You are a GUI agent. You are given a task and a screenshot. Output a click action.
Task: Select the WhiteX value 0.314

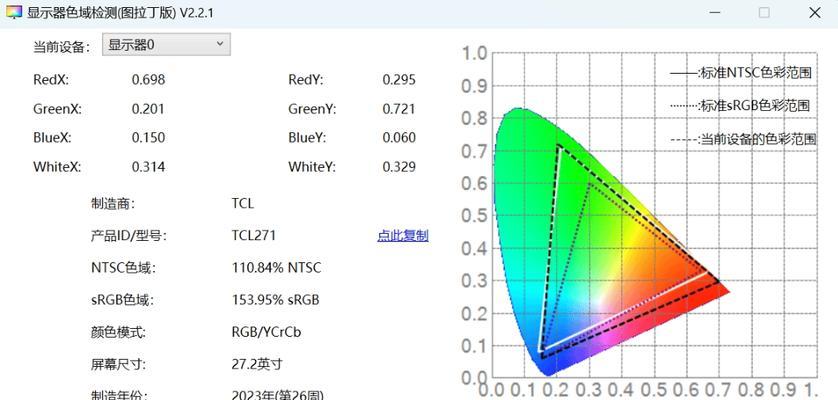tap(149, 167)
